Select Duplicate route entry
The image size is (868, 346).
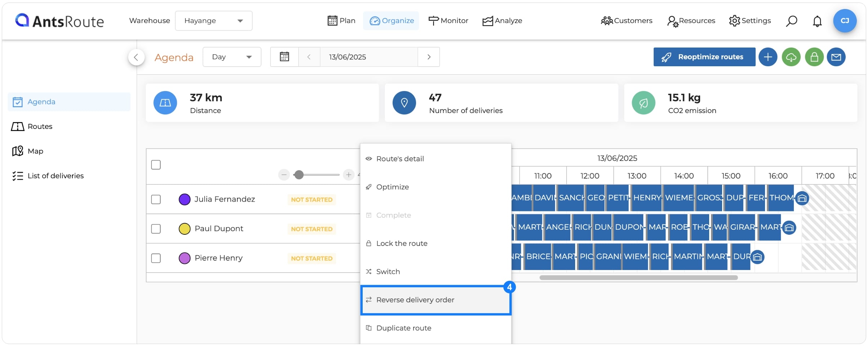pyautogui.click(x=436, y=328)
